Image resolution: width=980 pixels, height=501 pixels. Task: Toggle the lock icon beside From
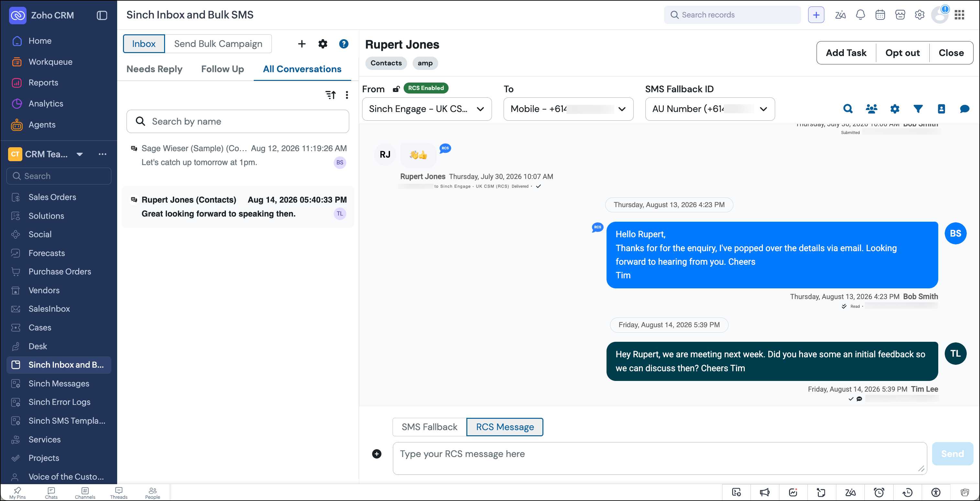click(396, 89)
